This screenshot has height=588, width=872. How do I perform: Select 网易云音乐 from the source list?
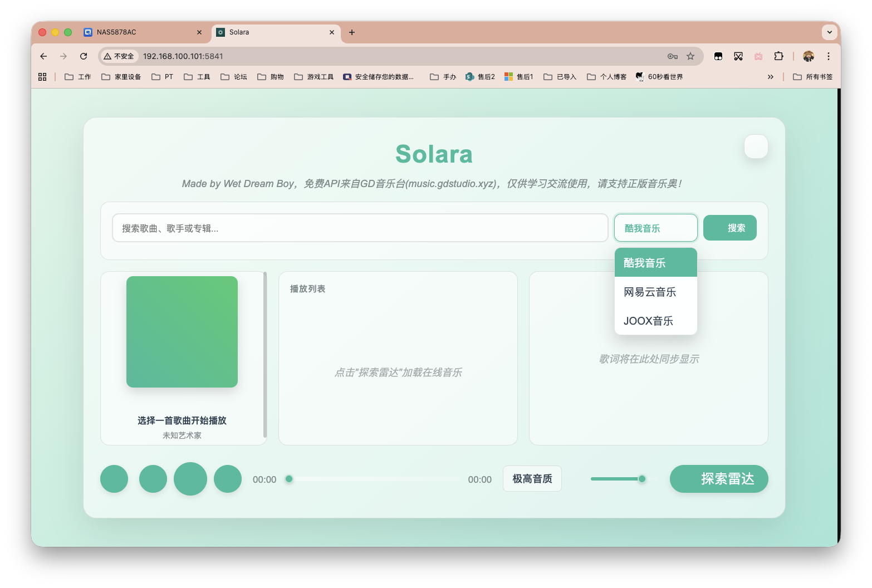point(649,292)
